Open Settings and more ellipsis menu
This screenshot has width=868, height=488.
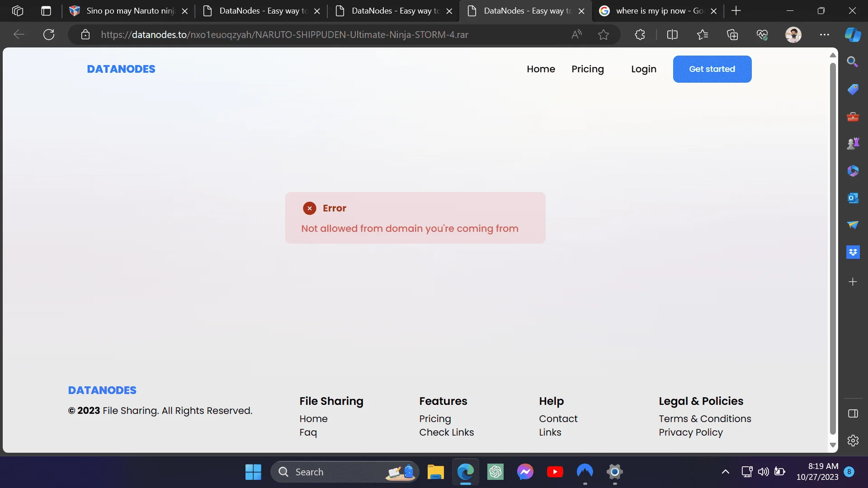(825, 34)
